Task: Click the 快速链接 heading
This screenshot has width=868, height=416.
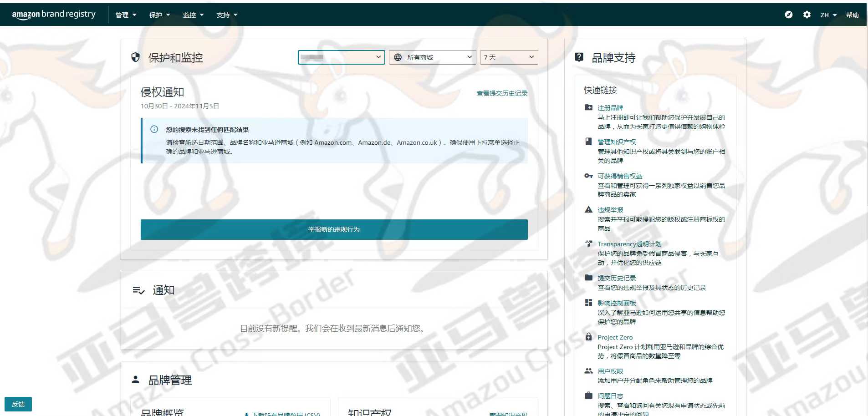Action: (x=600, y=90)
